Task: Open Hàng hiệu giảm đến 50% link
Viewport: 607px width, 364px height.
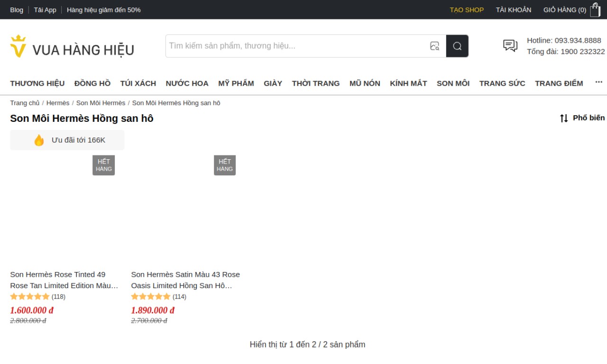Action: tap(104, 9)
